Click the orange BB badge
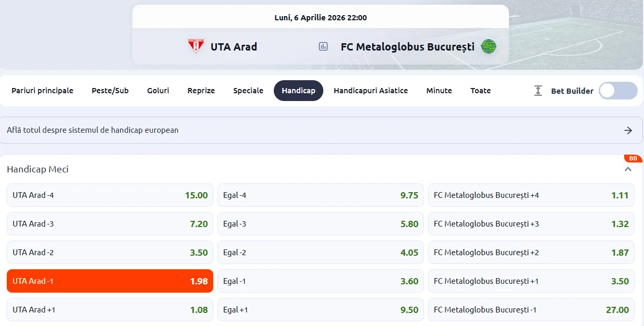This screenshot has width=644, height=326. click(x=633, y=159)
